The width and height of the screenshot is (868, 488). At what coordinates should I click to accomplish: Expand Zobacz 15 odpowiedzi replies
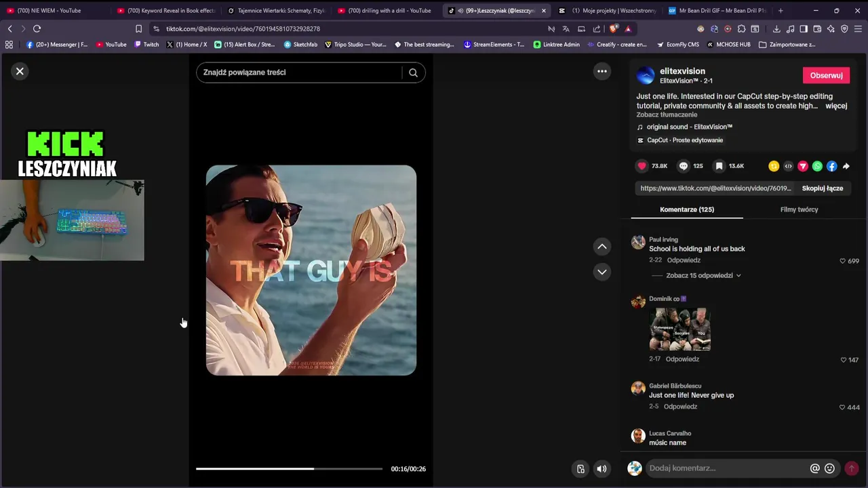(x=703, y=276)
